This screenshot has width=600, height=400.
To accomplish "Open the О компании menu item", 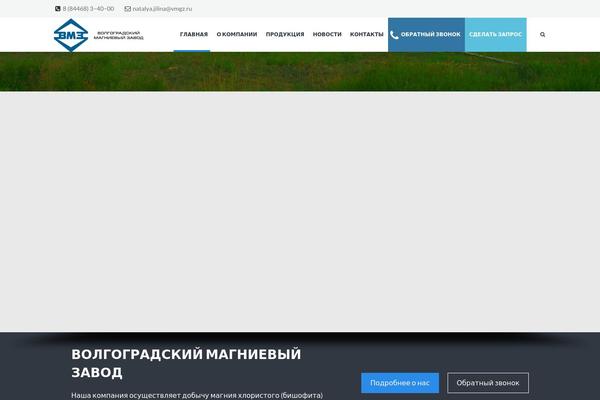I will pos(237,34).
